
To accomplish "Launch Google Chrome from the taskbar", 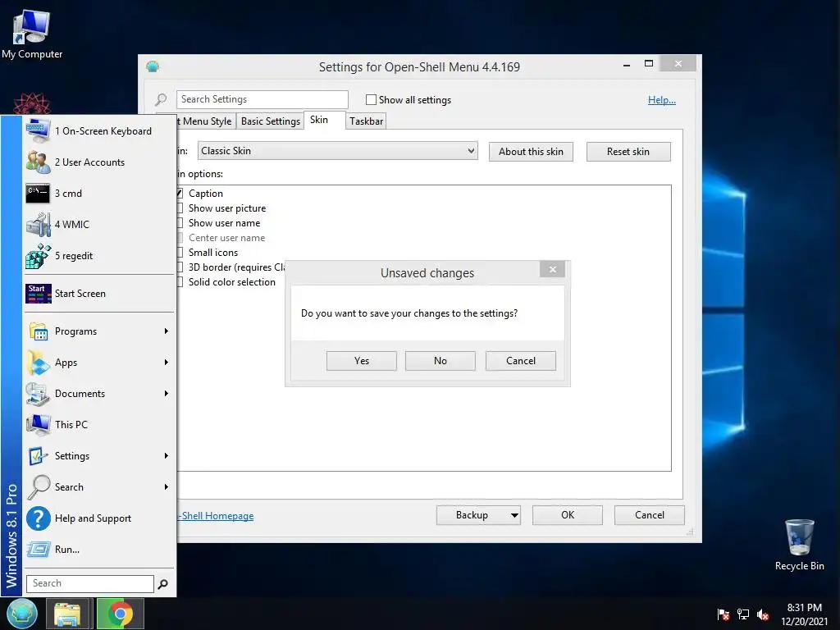I will [120, 614].
